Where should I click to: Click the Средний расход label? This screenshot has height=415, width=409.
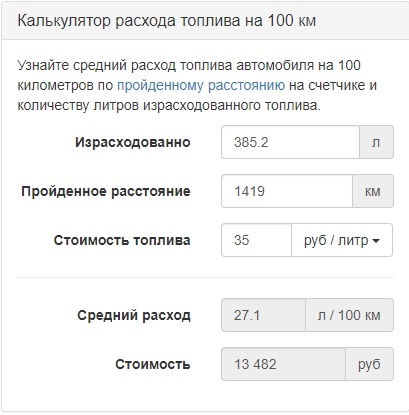[134, 315]
